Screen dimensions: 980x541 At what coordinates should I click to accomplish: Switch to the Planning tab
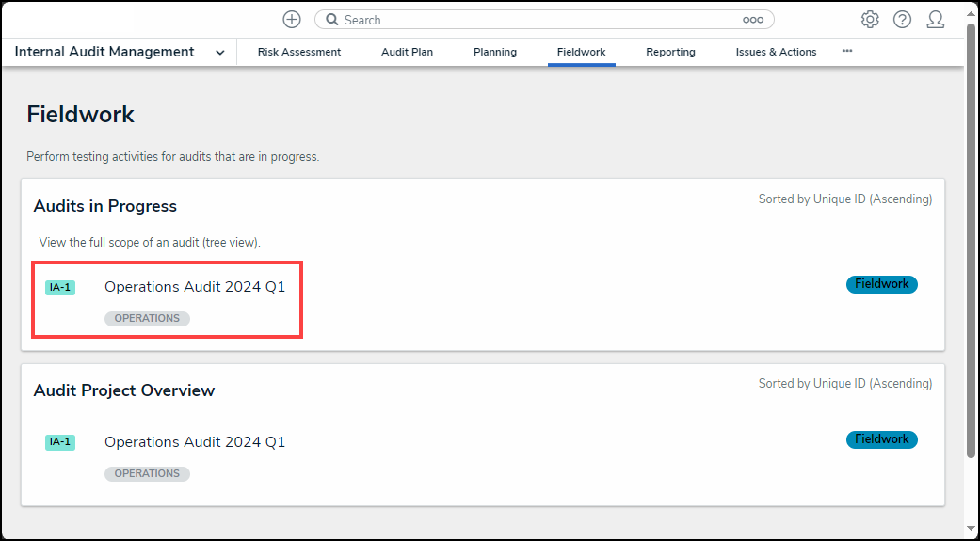[x=495, y=52]
